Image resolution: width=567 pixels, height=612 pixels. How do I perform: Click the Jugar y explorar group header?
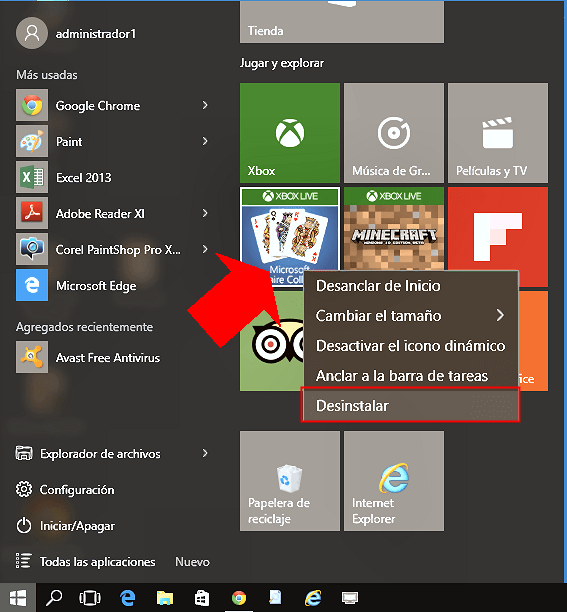click(x=282, y=63)
